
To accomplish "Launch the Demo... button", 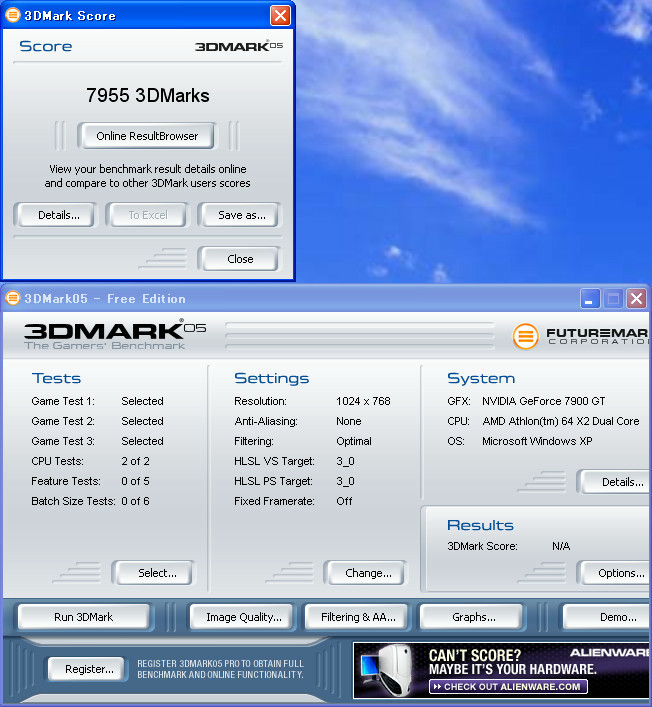I will point(608,617).
